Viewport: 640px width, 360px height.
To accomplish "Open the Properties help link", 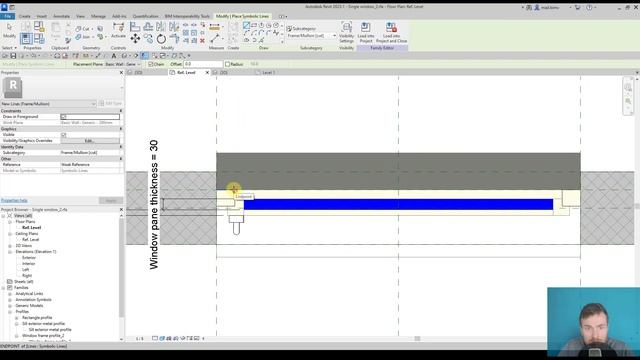I will pyautogui.click(x=14, y=200).
